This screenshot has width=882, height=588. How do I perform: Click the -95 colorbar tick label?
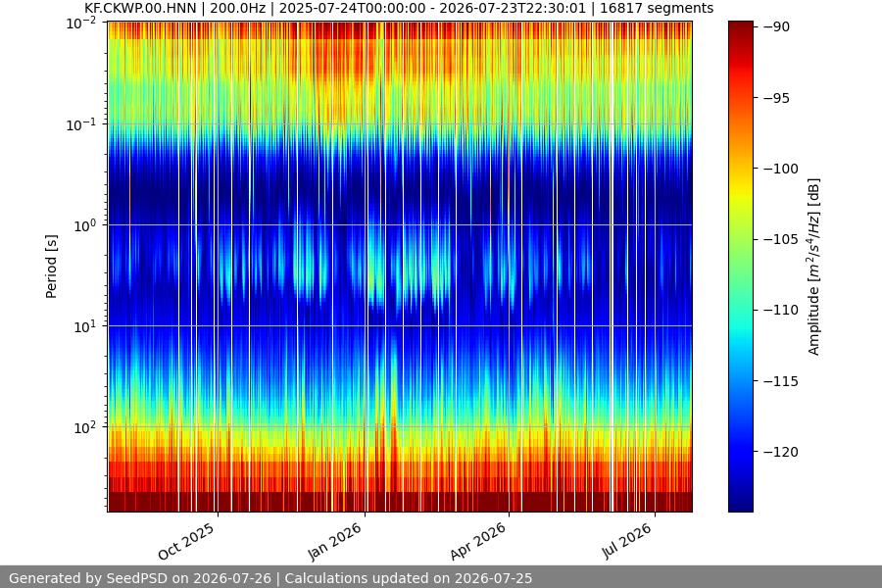click(x=777, y=98)
